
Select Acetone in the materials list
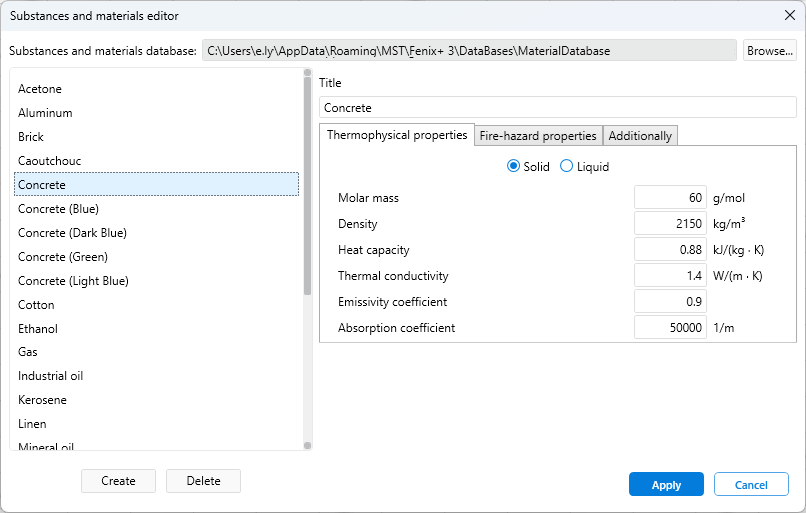pyautogui.click(x=40, y=89)
